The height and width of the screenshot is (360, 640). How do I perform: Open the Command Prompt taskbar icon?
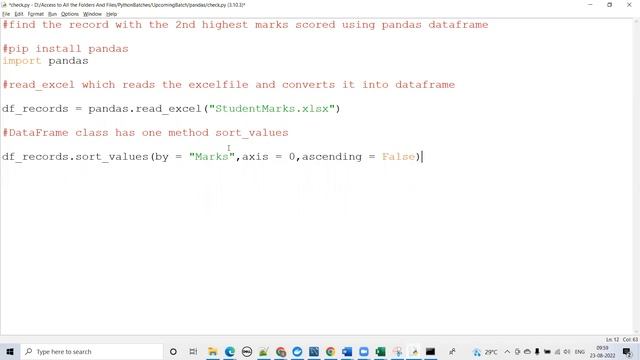click(x=431, y=351)
